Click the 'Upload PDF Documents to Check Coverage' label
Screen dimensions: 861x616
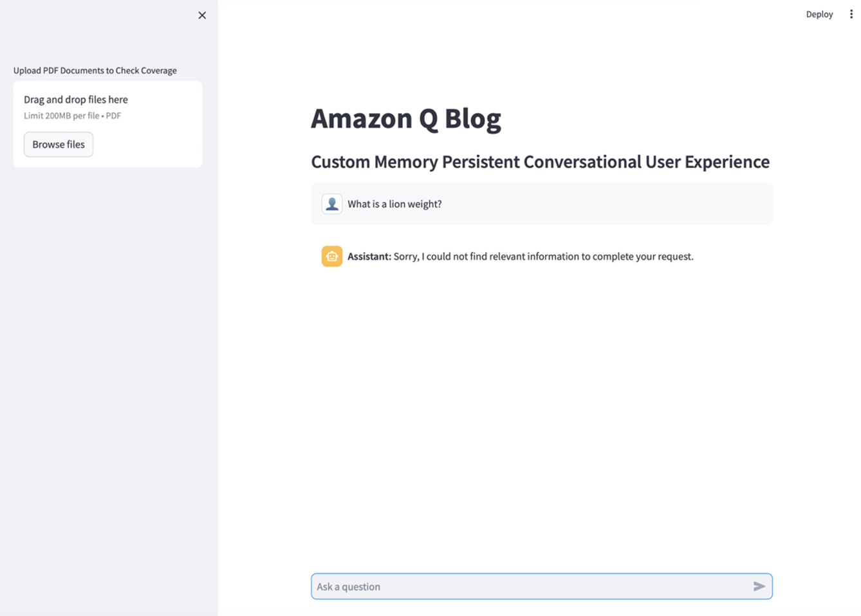click(95, 70)
